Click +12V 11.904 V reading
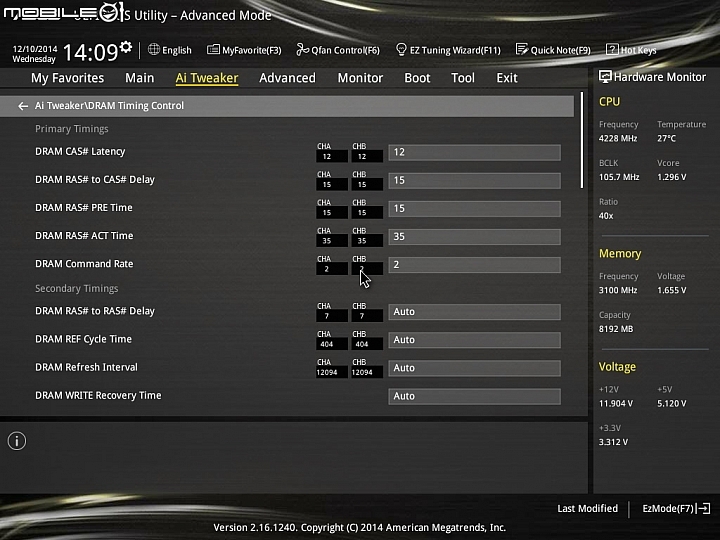The height and width of the screenshot is (540, 720). click(616, 404)
